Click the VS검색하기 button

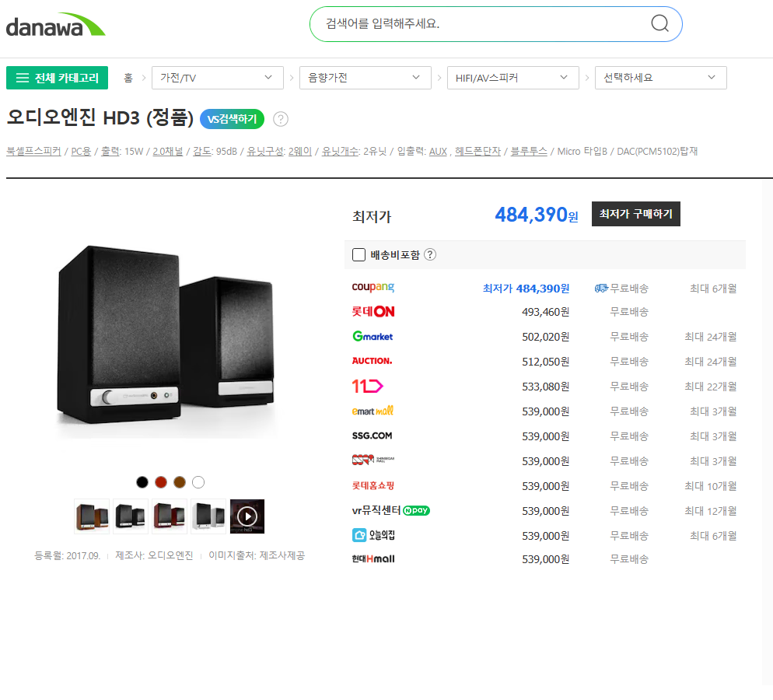click(x=233, y=119)
